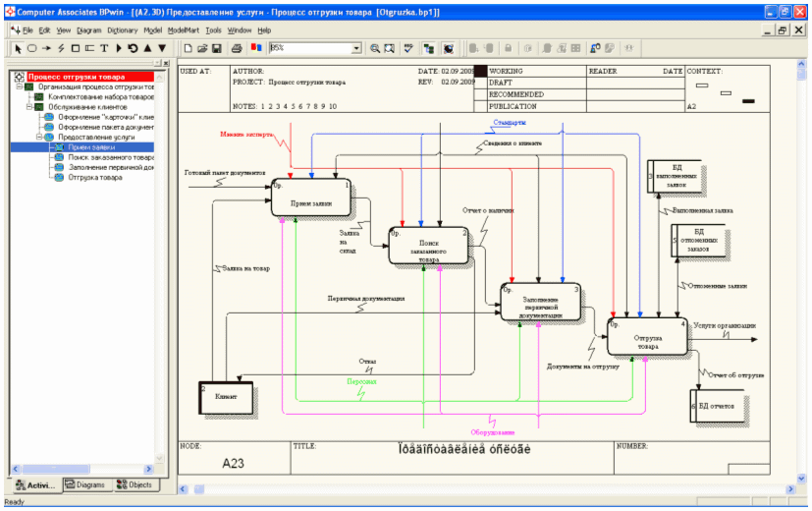Screen dimensions: 812x511
Task: Select the Activity box tool
Action: (75, 47)
